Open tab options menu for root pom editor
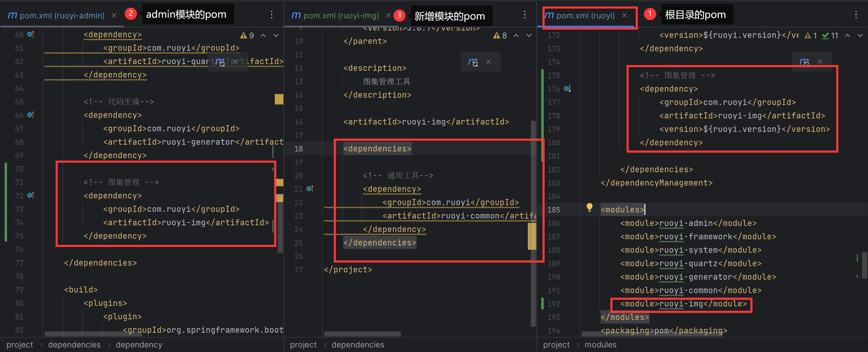This screenshot has height=352, width=868. (856, 15)
